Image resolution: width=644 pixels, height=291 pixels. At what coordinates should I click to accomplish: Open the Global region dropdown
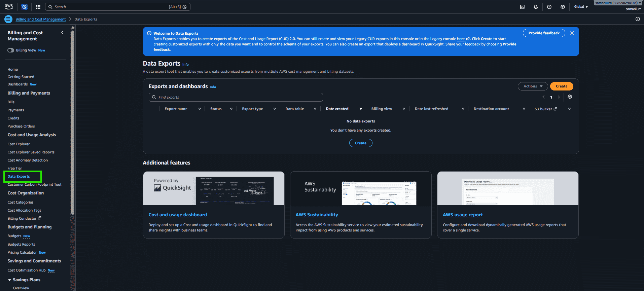click(x=581, y=7)
